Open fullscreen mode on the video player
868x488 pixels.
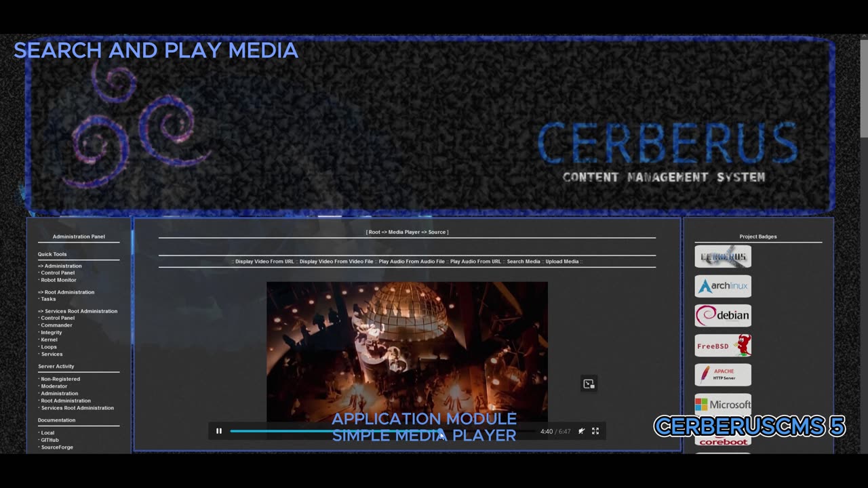click(x=595, y=431)
